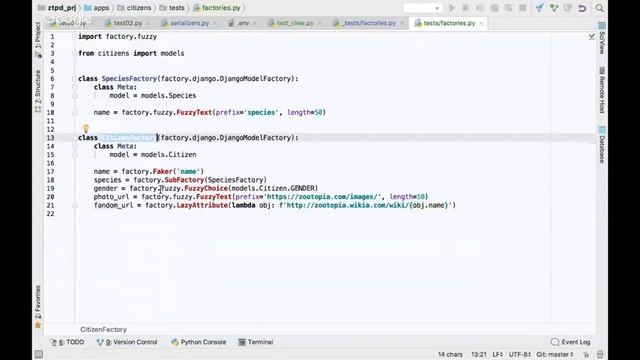Collapse the SpeciesFactory Meta class fold marker
The width and height of the screenshot is (640, 360).
tap(75, 87)
